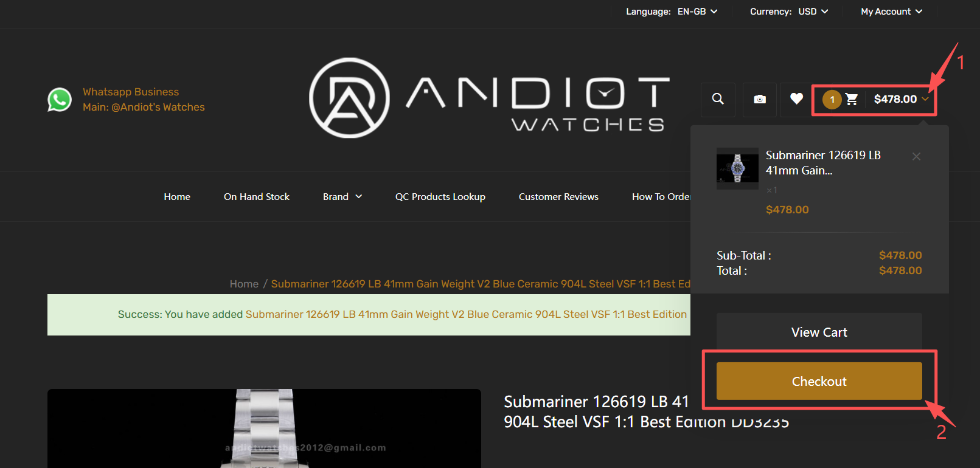Open Customer Reviews page
Screen dimensions: 980x468
click(x=558, y=196)
